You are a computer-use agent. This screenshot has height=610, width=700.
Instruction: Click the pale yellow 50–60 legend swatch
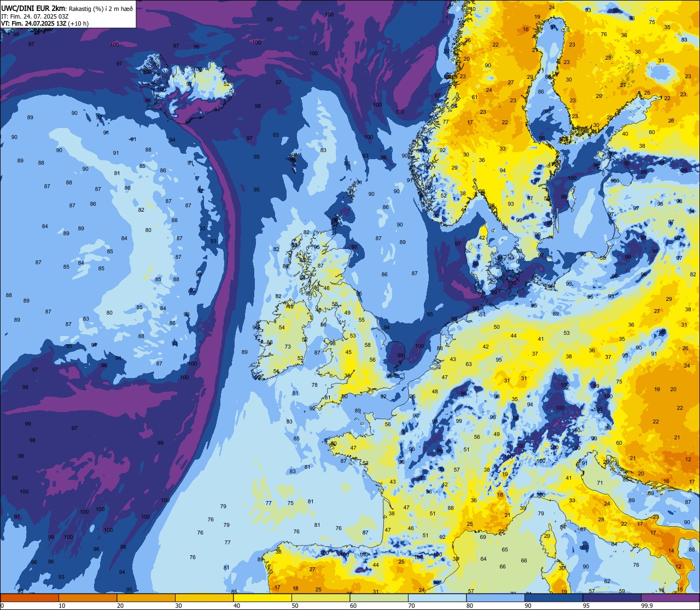320,598
